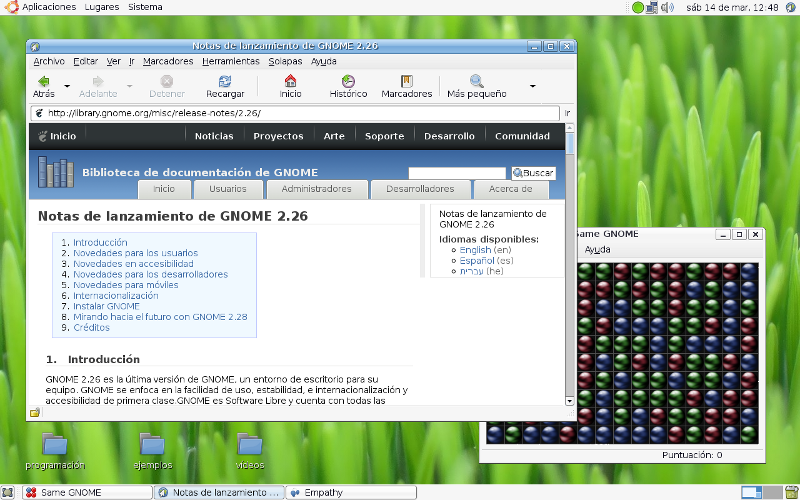
Task: Select Español language link
Action: pyautogui.click(x=477, y=261)
